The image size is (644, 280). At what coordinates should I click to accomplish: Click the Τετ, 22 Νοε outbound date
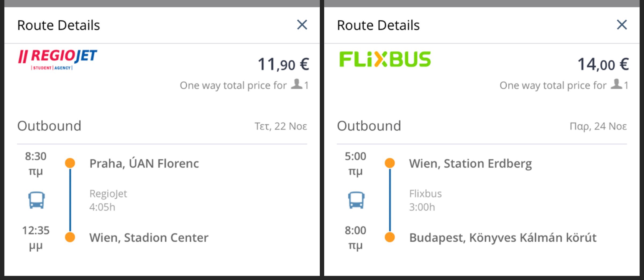point(281,126)
